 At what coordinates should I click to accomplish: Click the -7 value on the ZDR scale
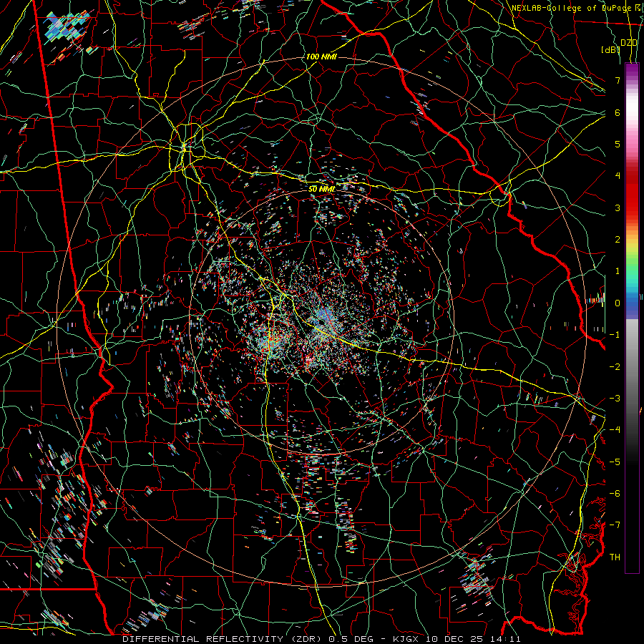click(615, 525)
